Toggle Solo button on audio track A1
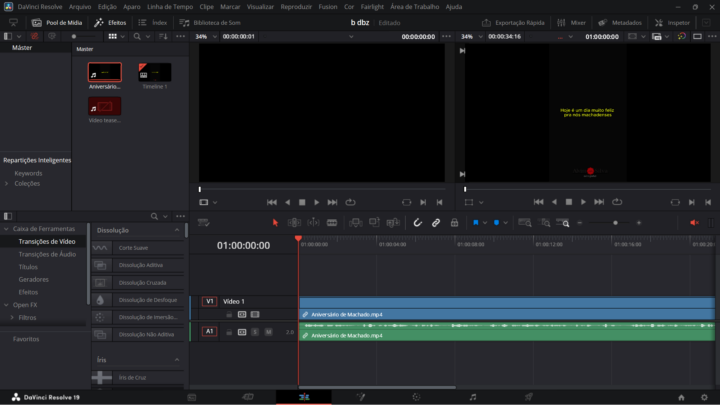The height and width of the screenshot is (405, 720). click(x=255, y=332)
